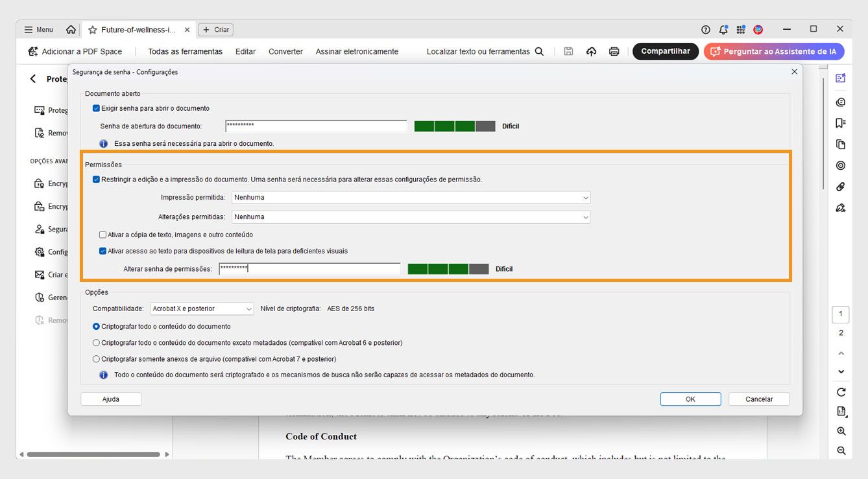Confirm settings by clicking OK
This screenshot has height=479, width=868.
point(690,399)
